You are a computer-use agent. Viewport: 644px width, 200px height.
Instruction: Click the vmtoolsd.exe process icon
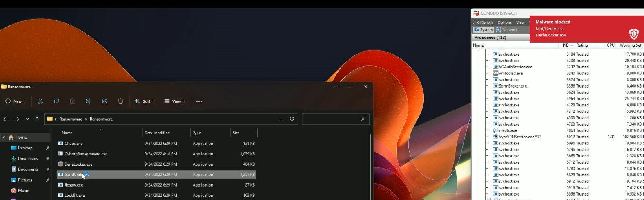pos(495,73)
